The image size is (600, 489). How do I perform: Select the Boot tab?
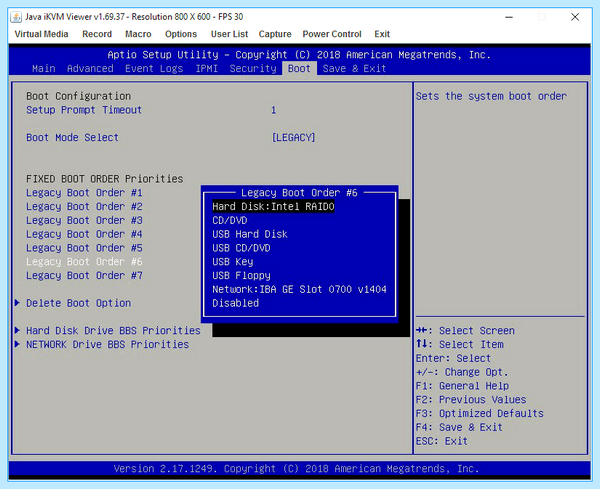coord(299,68)
